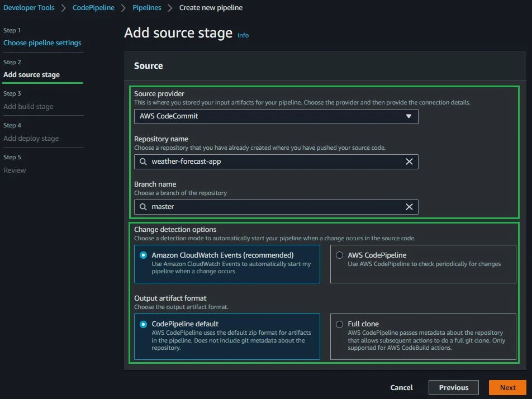Select Add source stage step in sidebar
Viewport: 532px width, 399px height.
(31, 75)
